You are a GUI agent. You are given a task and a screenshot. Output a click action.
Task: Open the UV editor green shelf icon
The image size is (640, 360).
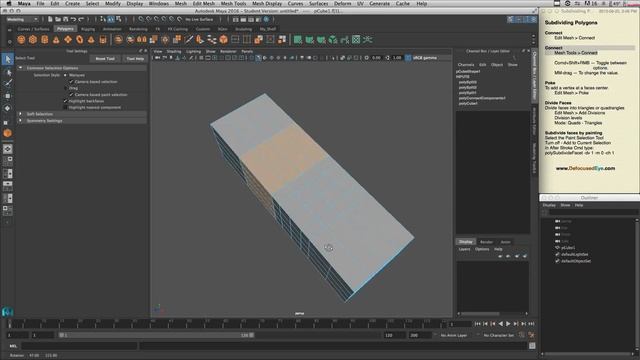[356, 40]
